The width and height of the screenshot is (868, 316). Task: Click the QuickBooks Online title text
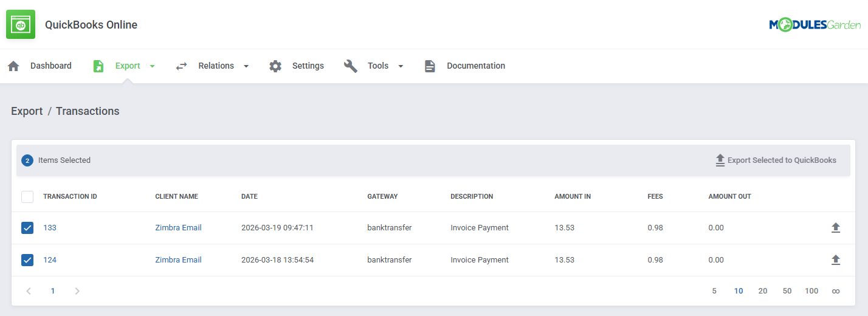point(91,25)
